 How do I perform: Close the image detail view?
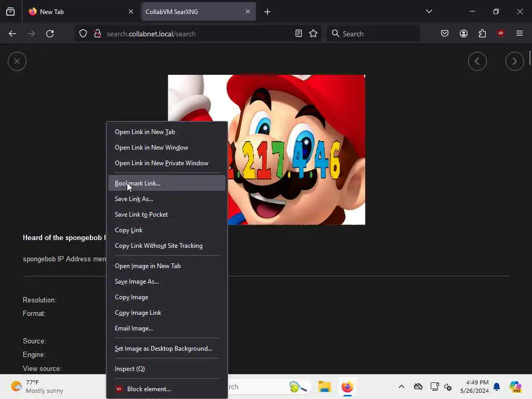click(17, 61)
